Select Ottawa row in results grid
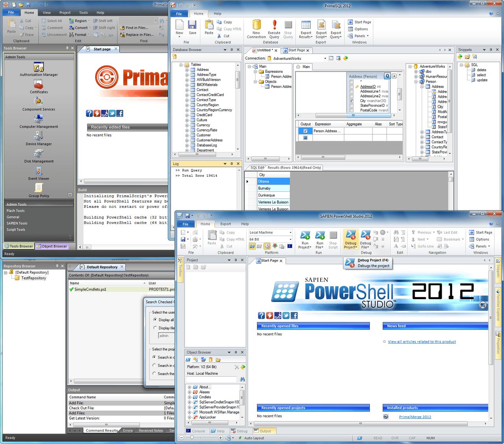Screen dimensions: 504x444 coord(273,181)
